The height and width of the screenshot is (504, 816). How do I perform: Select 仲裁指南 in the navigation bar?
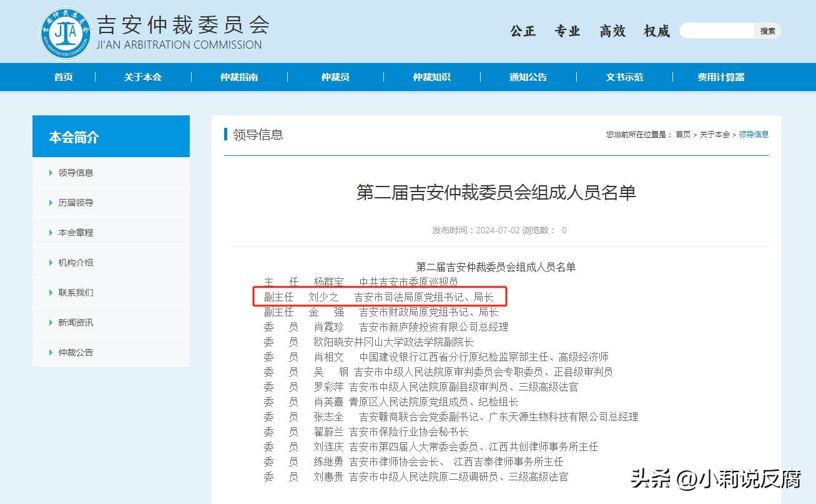[238, 77]
